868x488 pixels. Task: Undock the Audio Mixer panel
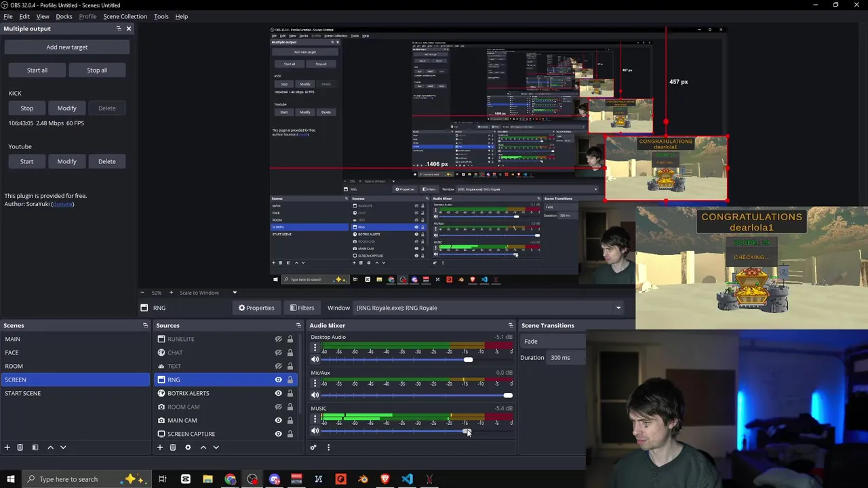[511, 325]
